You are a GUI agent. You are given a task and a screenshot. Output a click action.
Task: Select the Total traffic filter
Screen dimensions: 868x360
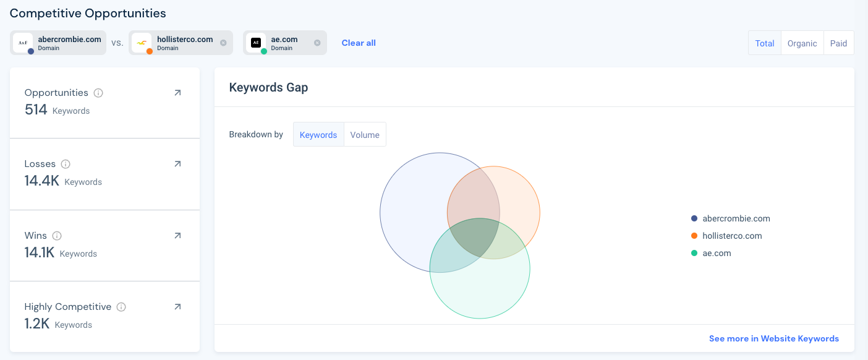[765, 43]
